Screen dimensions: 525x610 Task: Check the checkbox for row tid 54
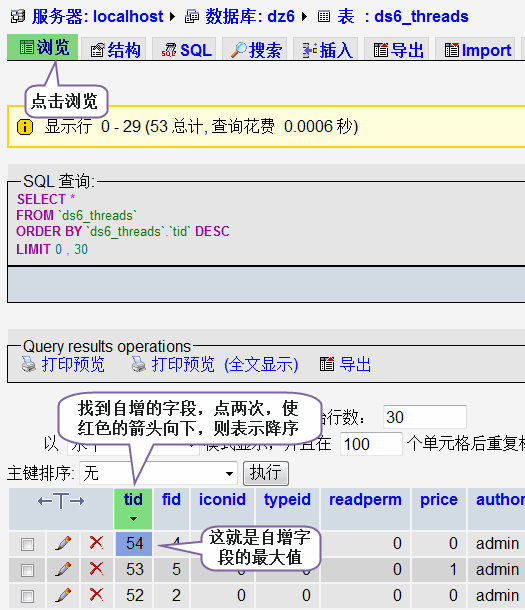point(27,544)
